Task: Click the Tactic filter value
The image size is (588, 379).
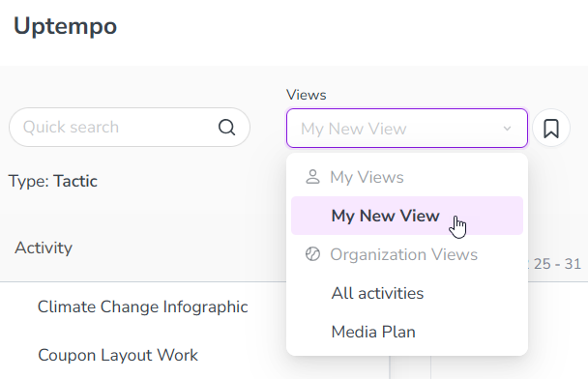Action: pyautogui.click(x=75, y=181)
